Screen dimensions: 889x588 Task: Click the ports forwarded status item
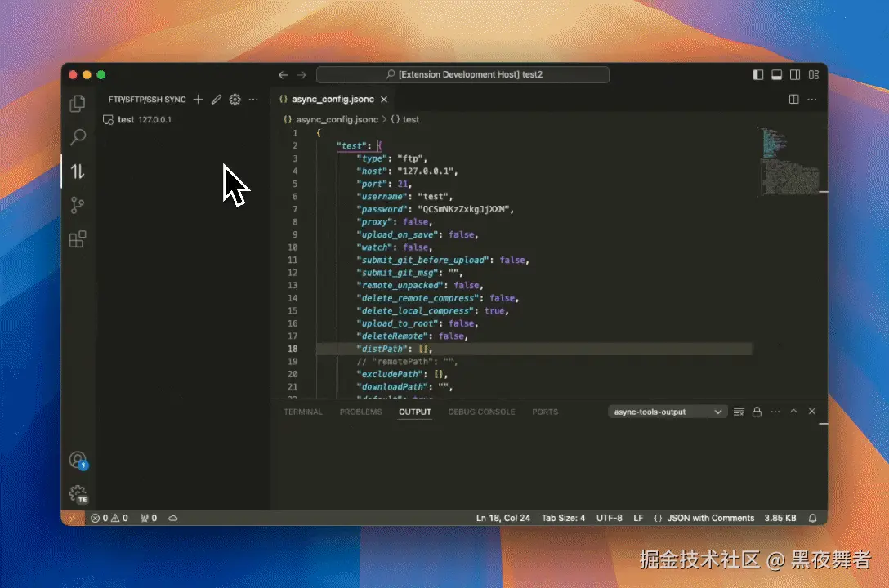148,518
